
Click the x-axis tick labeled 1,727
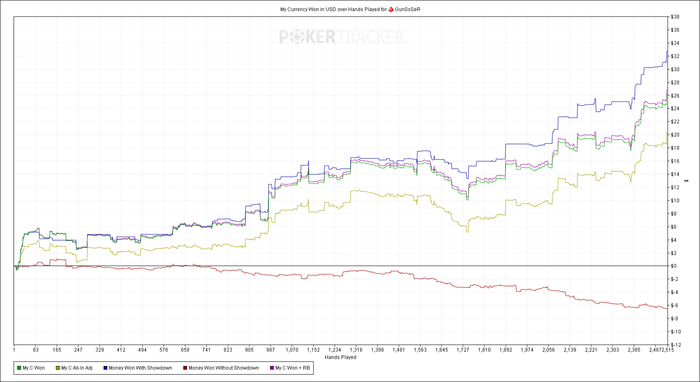(x=463, y=351)
